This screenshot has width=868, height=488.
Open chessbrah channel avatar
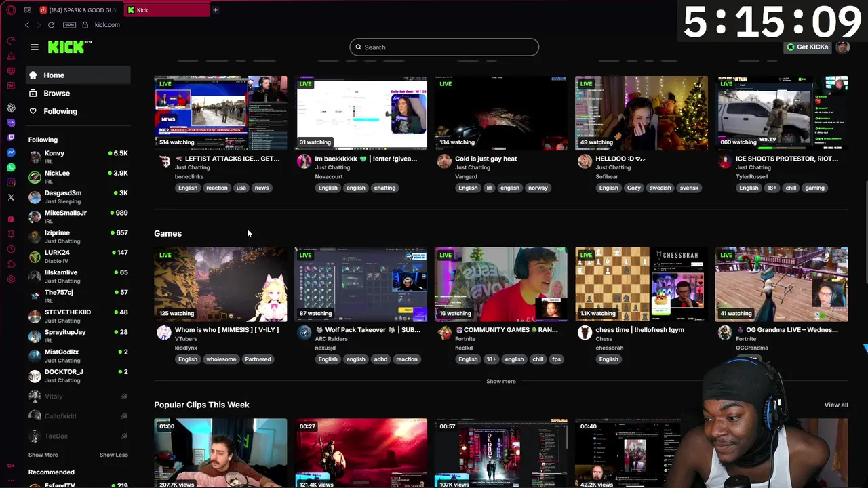coord(585,332)
